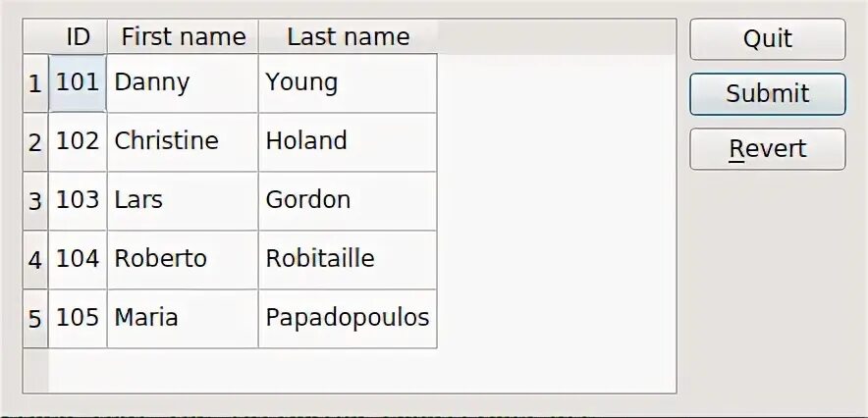Sort by the ID column header
The height and width of the screenshot is (418, 868).
click(x=78, y=37)
